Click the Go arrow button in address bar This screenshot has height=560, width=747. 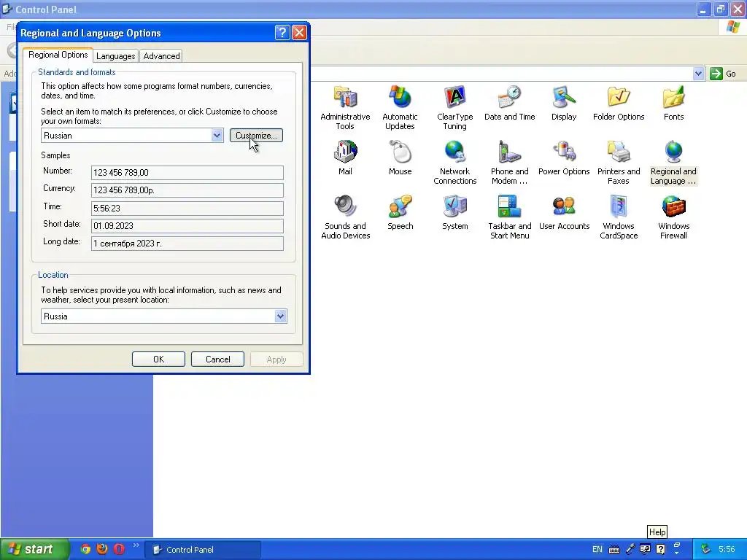coord(716,74)
